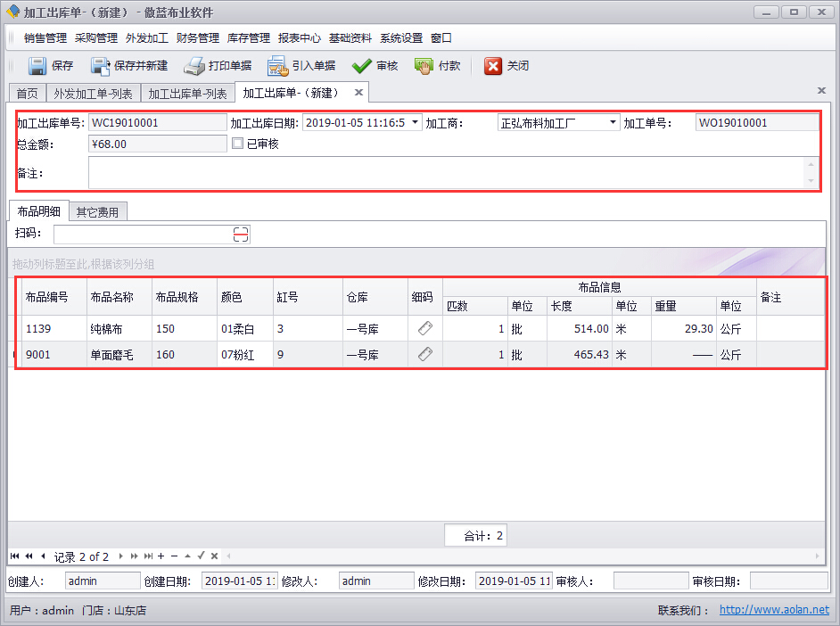Open the 报表中心 menu
840x626 pixels.
(299, 38)
